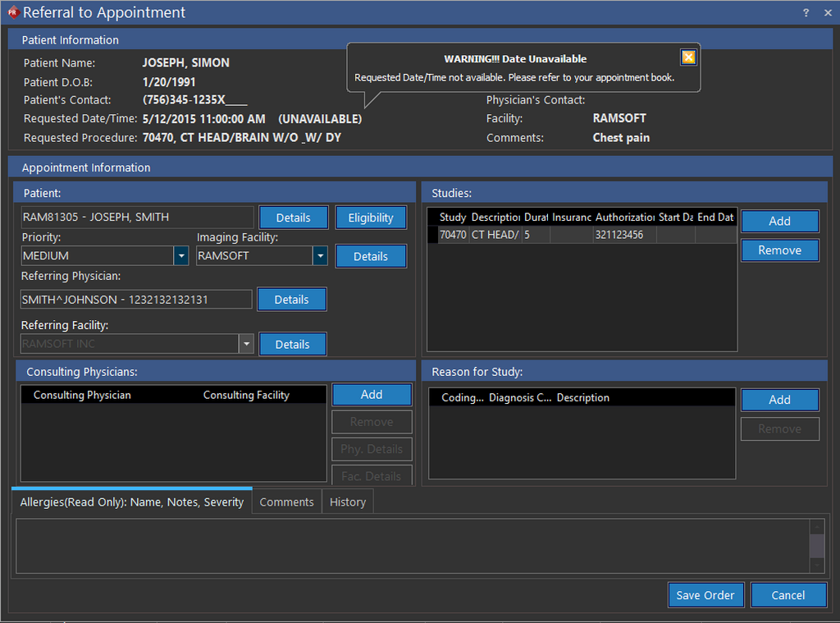The image size is (840, 623).
Task: Expand the Referring Facility combo box
Action: point(245,344)
